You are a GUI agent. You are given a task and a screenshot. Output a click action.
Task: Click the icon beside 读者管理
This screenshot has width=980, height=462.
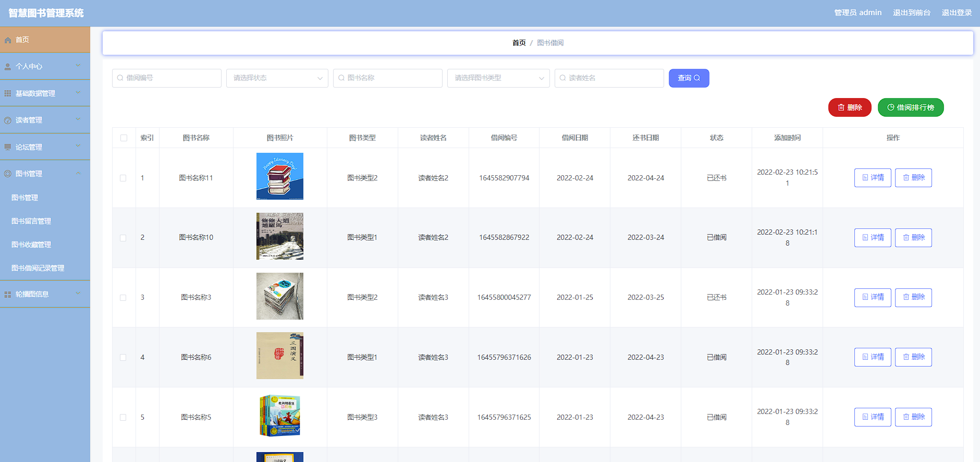[8, 120]
